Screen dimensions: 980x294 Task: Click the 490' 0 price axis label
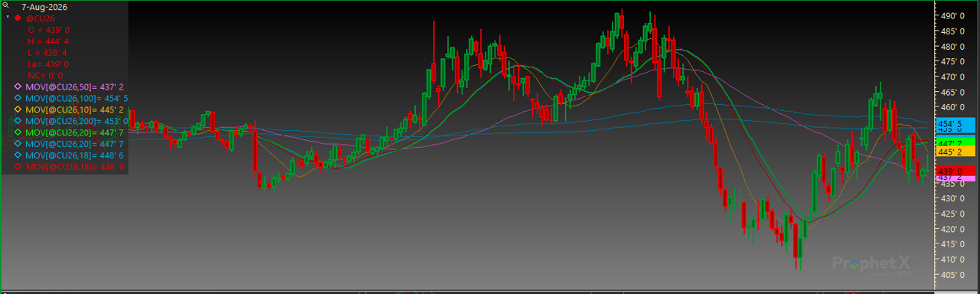coord(952,16)
